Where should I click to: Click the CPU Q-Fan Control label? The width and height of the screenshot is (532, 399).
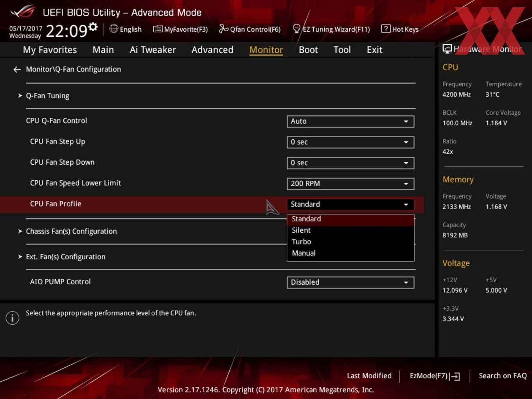point(56,121)
